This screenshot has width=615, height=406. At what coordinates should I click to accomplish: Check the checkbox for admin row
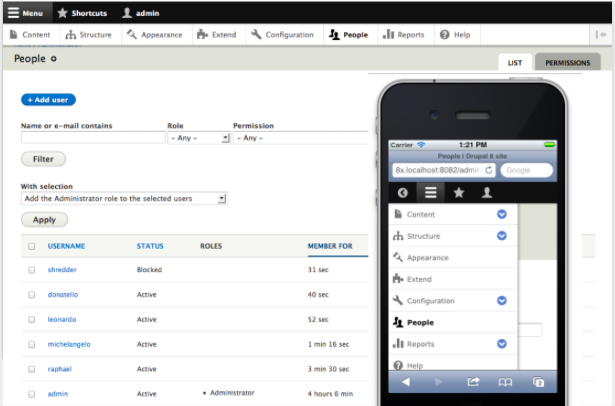pyautogui.click(x=31, y=394)
